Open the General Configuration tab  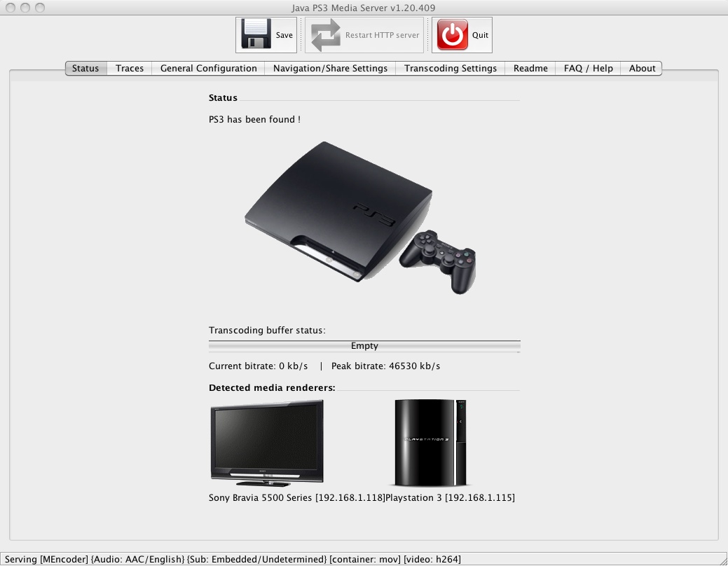pos(207,68)
